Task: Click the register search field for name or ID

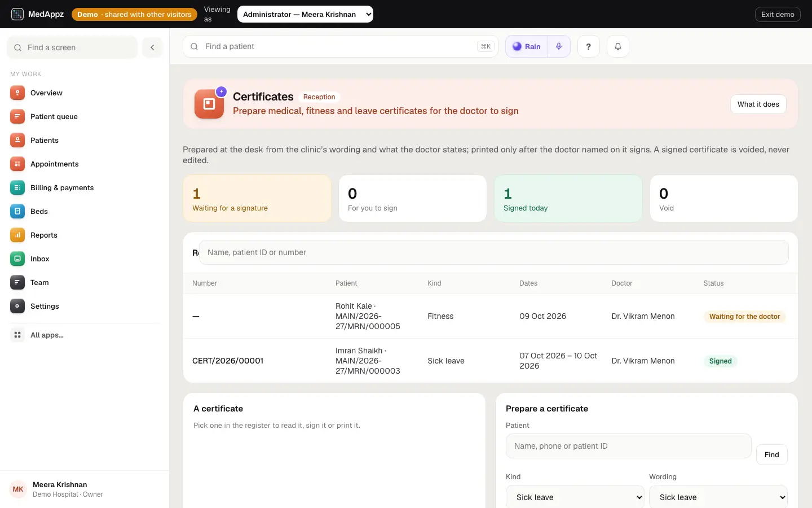Action: (x=493, y=252)
